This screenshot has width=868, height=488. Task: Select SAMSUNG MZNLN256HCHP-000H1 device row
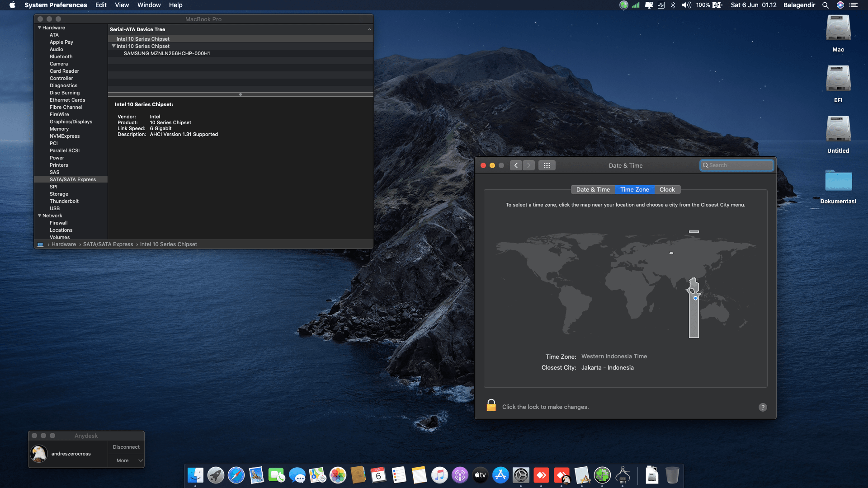tap(241, 53)
